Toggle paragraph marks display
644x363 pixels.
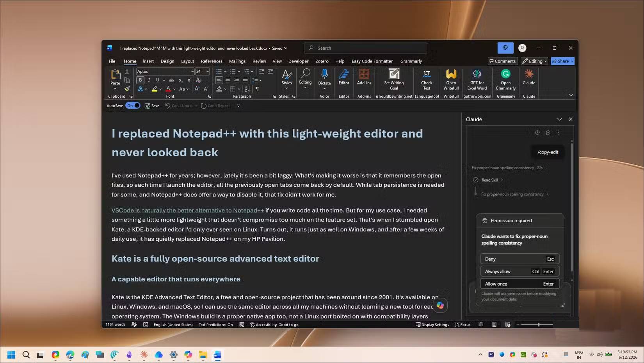click(x=257, y=89)
